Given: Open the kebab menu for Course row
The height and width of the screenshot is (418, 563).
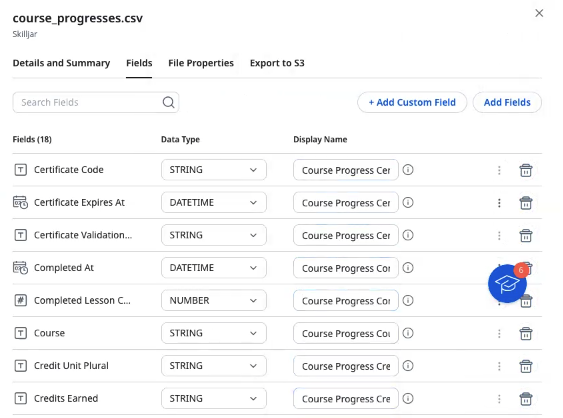Looking at the screenshot, I should coord(499,334).
